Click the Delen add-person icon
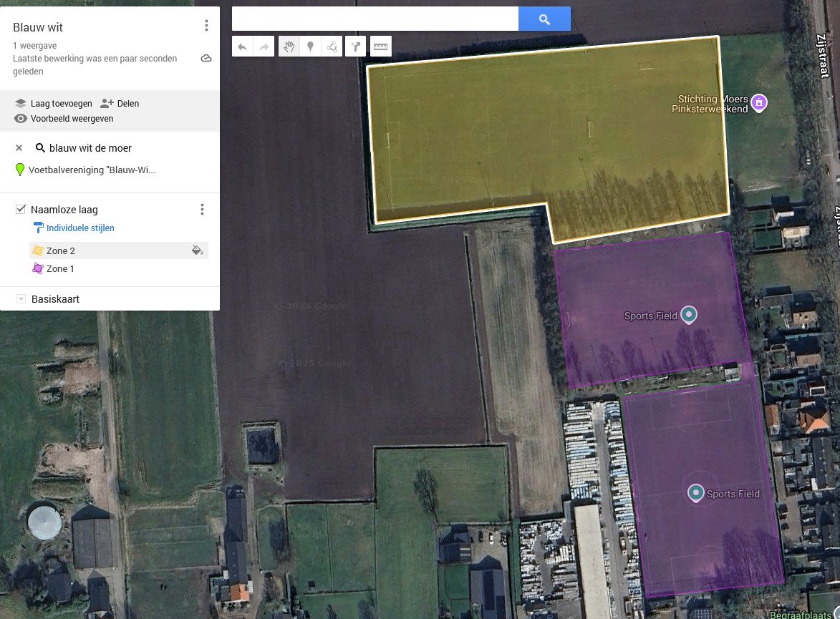840x619 pixels. tap(107, 103)
